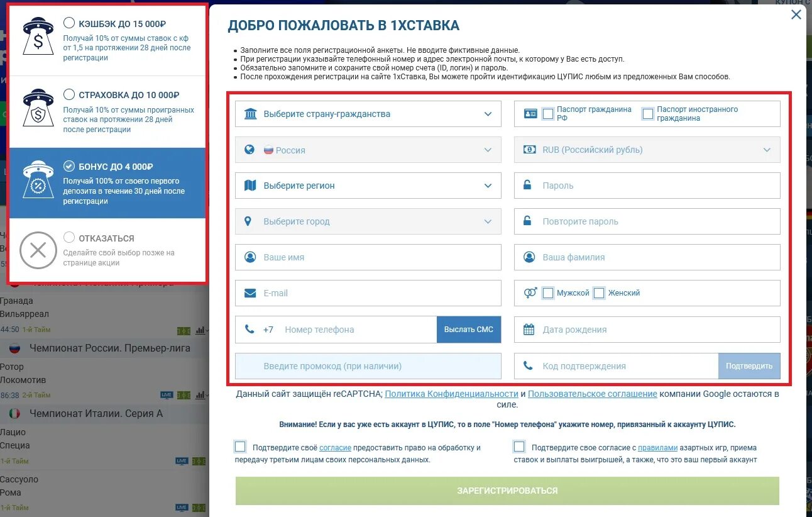The width and height of the screenshot is (812, 517).
Task: Click the bank building citizenship icon
Action: coord(250,114)
